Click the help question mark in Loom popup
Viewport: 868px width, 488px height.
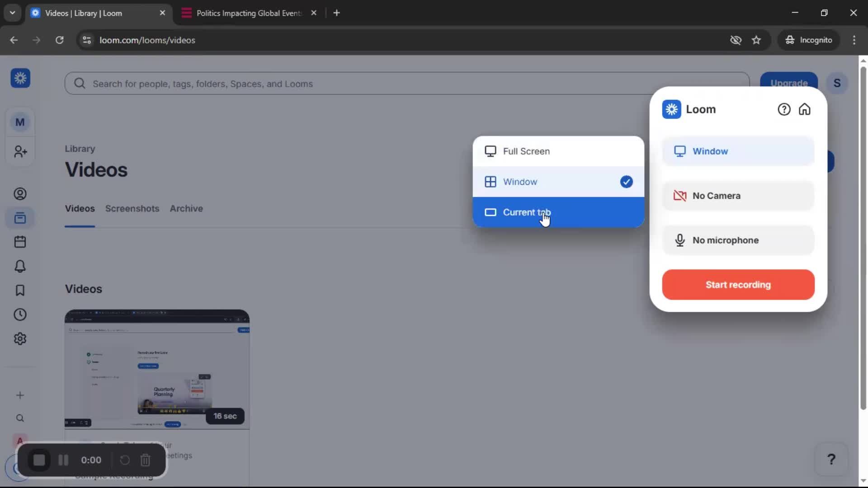[783, 109]
